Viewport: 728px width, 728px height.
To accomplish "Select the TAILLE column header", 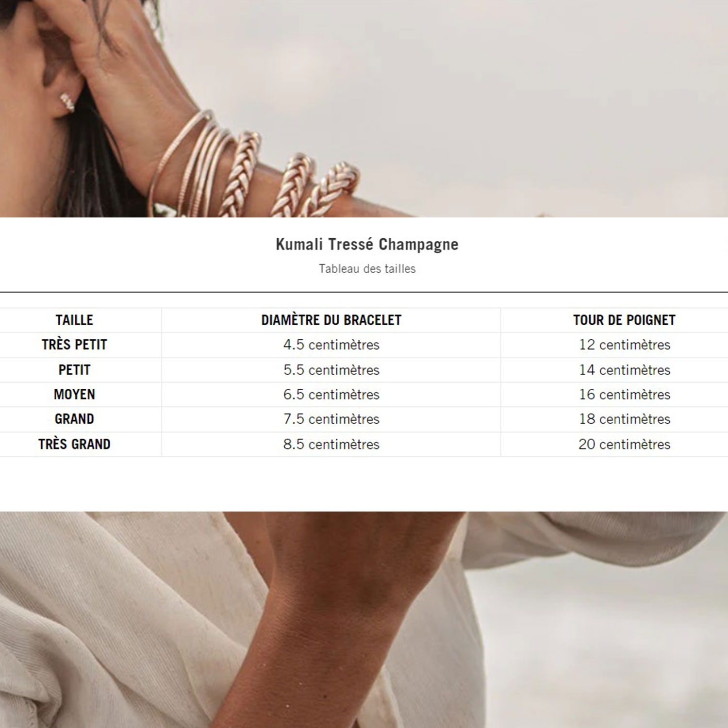I will point(74,320).
